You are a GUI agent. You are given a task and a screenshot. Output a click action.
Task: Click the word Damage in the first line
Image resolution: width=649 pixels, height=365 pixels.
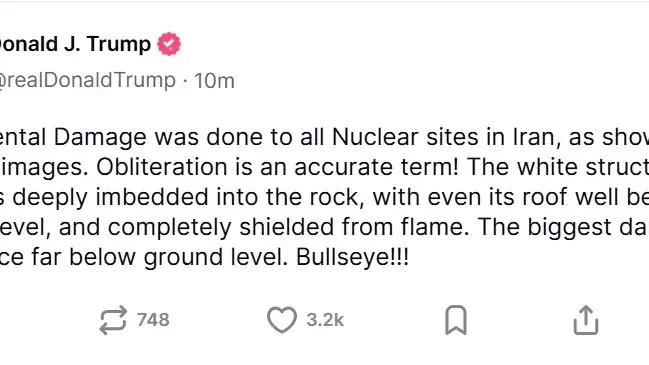click(100, 138)
